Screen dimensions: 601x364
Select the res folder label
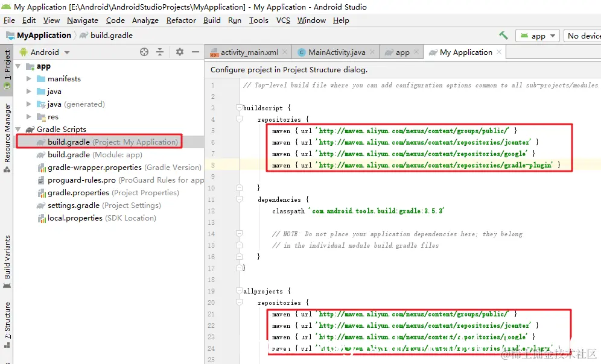53,117
